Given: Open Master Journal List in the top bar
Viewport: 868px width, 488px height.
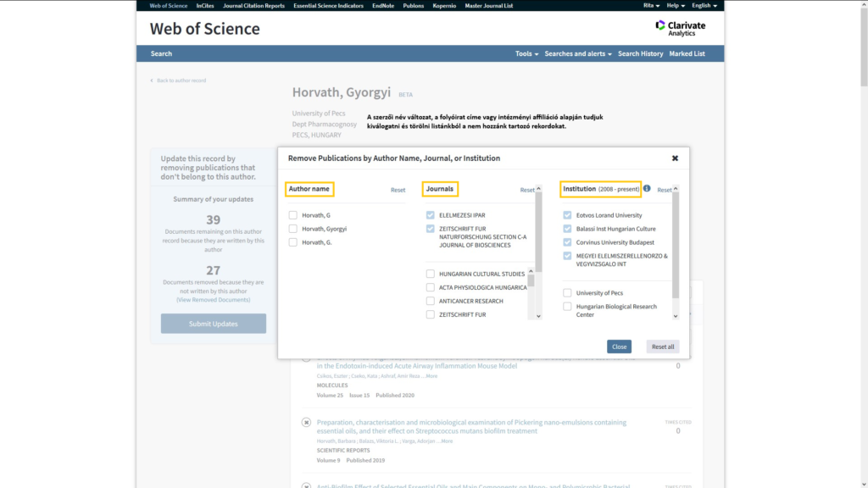Looking at the screenshot, I should (x=489, y=6).
